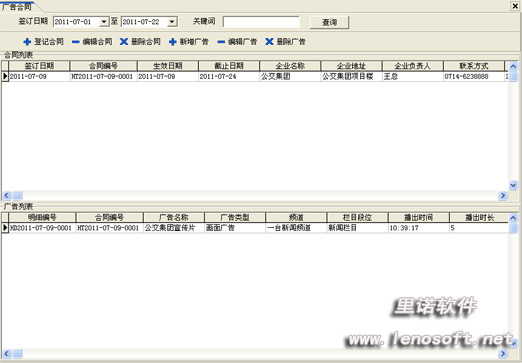Screen dimensions: 522x363
Task: Select the 公交集团宣传片 ad name cell
Action: pyautogui.click(x=174, y=228)
